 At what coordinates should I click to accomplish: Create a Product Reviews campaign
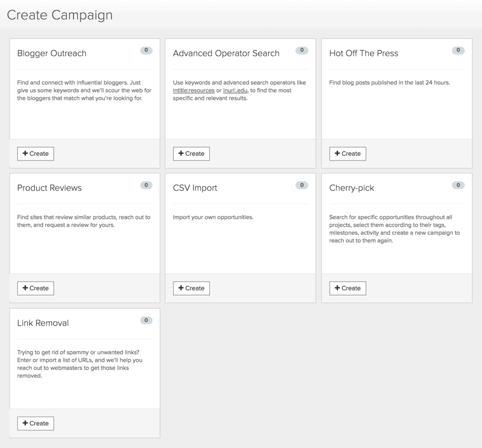(36, 288)
